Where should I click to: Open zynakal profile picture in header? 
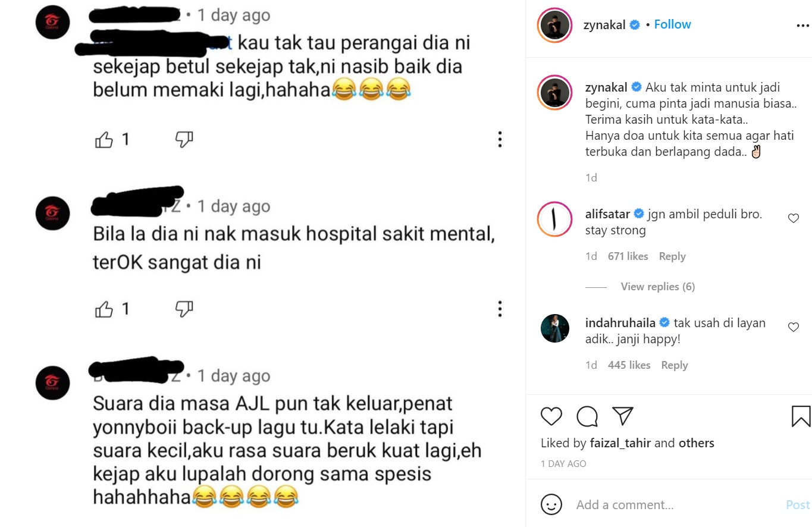[554, 26]
